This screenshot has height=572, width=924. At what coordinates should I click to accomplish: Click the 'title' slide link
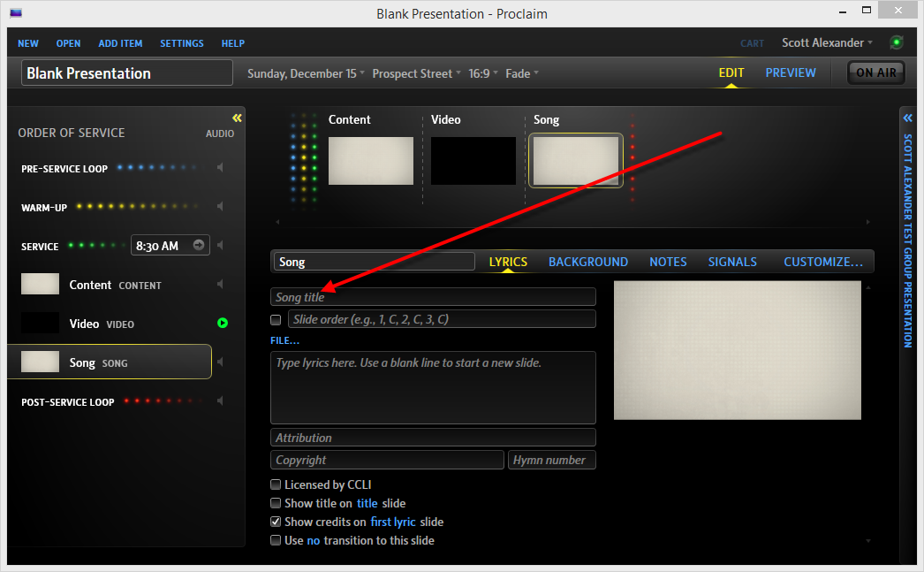tap(367, 504)
